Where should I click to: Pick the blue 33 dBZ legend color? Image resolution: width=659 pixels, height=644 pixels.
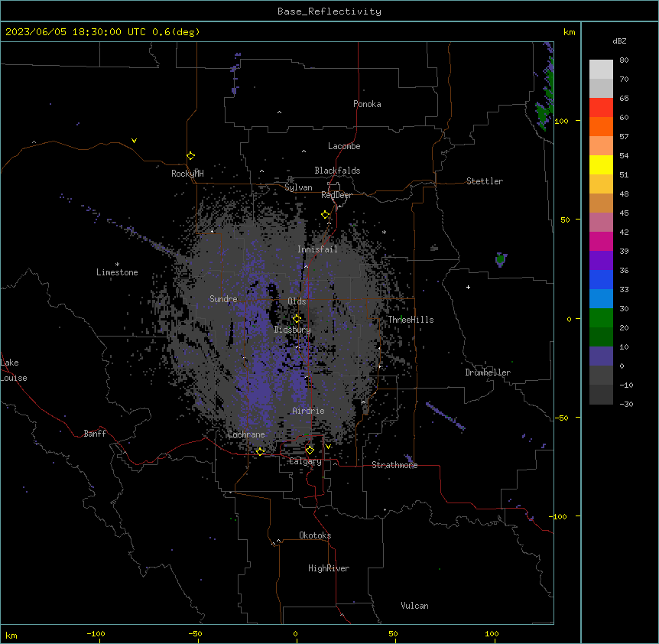click(x=601, y=279)
